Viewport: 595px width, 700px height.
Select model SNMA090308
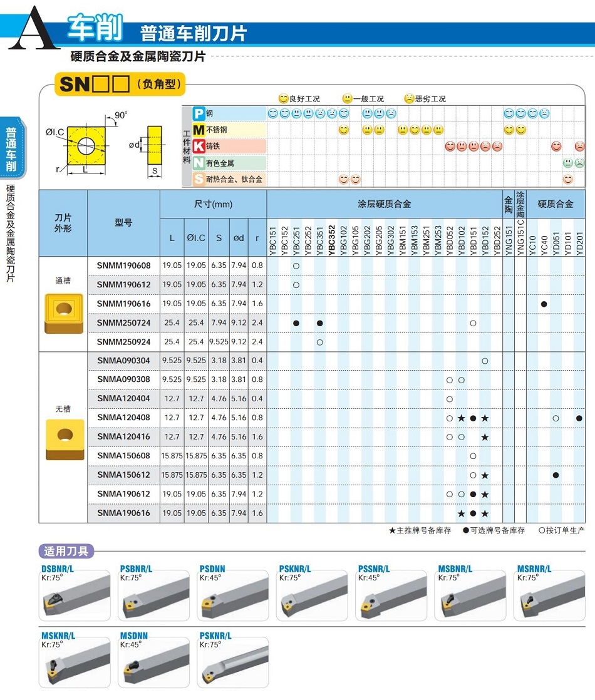tap(124, 379)
